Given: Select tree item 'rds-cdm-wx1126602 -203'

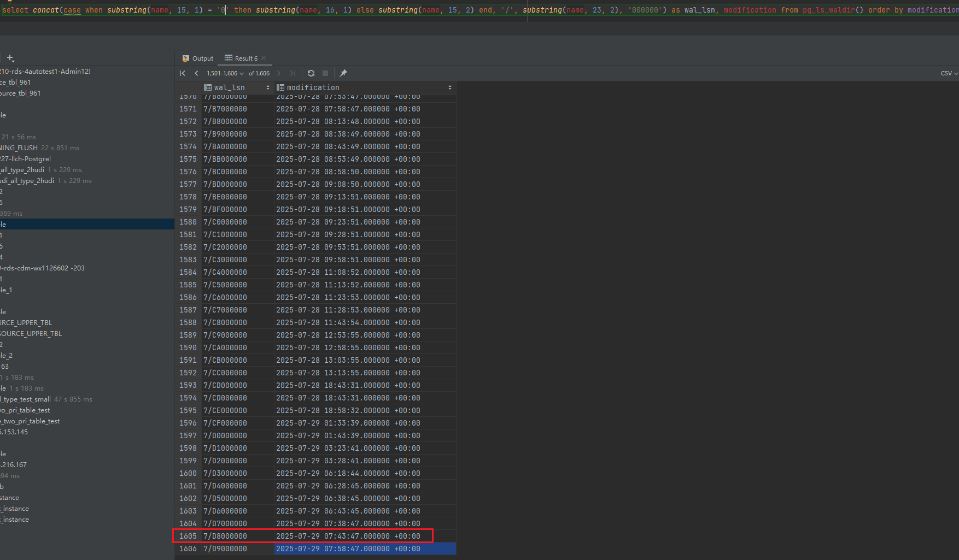Looking at the screenshot, I should pos(43,268).
